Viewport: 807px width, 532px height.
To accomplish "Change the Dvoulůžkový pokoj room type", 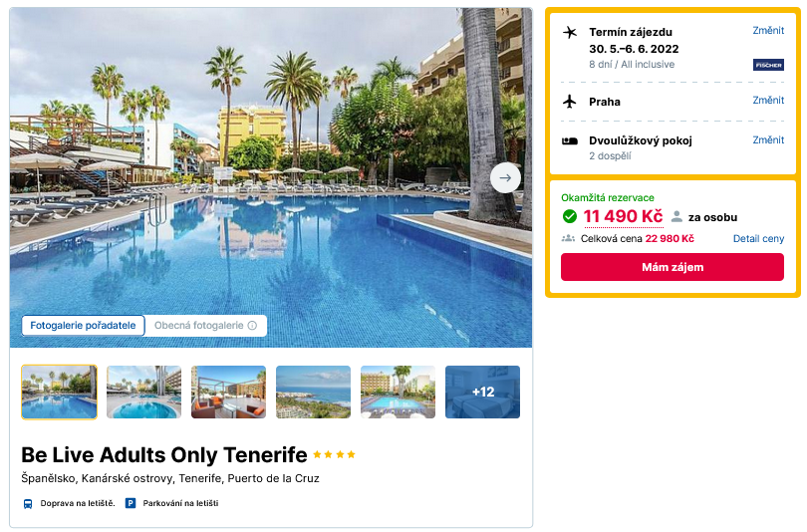I will (x=768, y=139).
